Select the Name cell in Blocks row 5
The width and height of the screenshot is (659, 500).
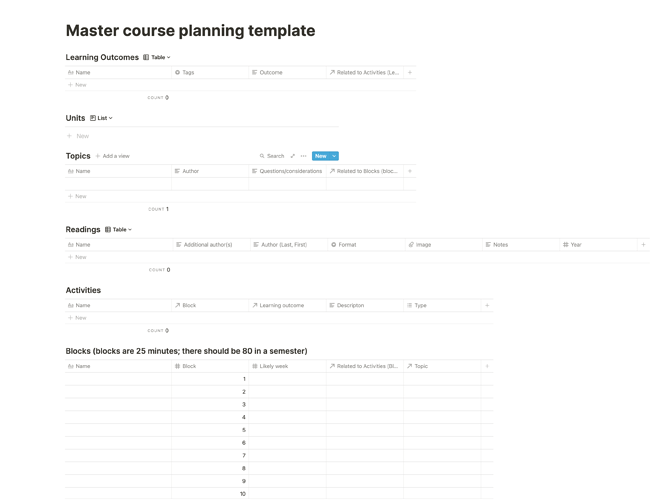pos(118,430)
